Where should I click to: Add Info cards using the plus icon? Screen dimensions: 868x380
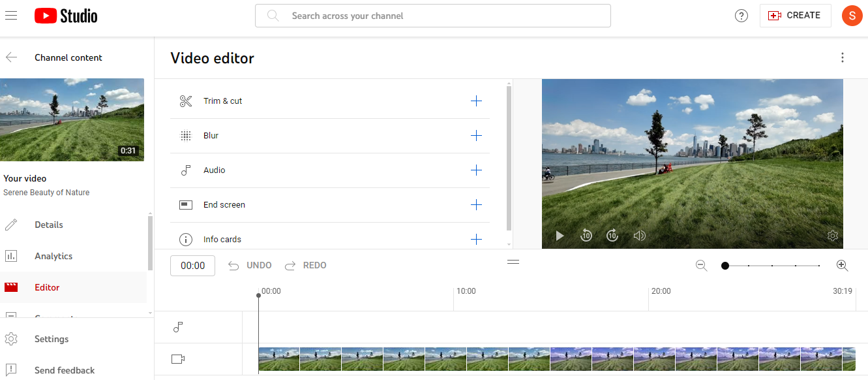point(476,240)
